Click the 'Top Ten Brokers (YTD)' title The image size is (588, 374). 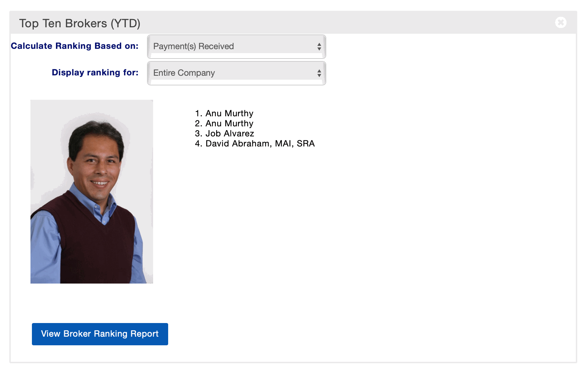coord(80,23)
